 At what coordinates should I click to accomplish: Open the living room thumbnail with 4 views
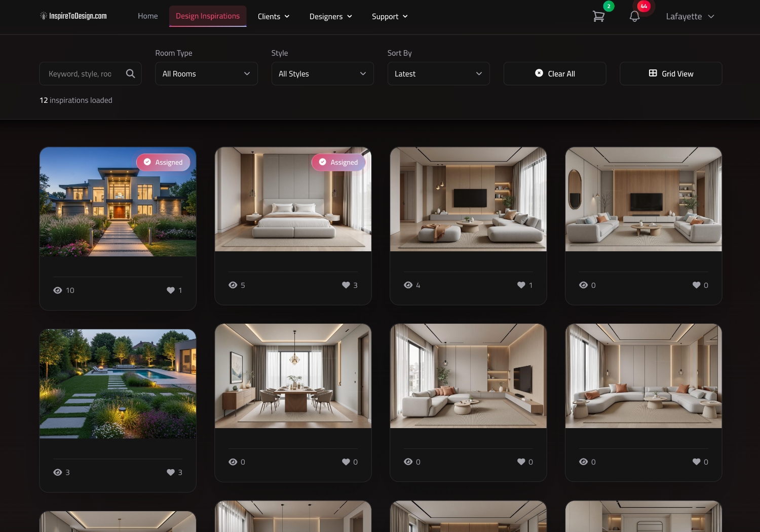pyautogui.click(x=469, y=199)
